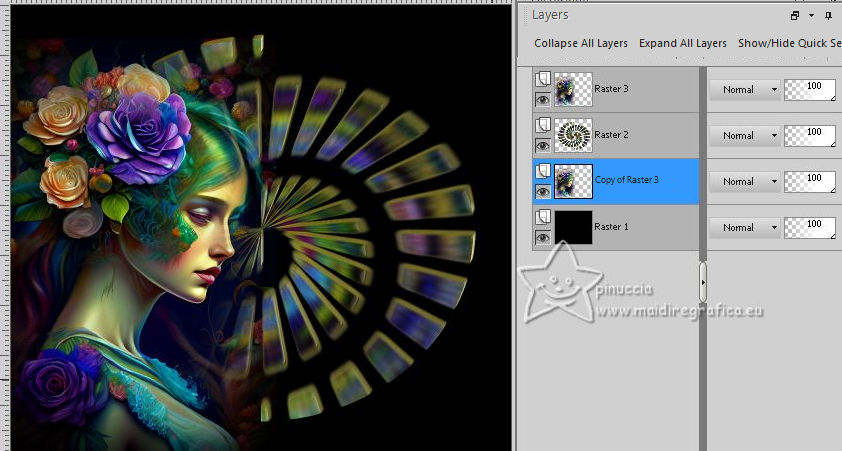Toggle Raster 1 layer visibility eye
The height and width of the screenshot is (451, 842).
tap(542, 237)
